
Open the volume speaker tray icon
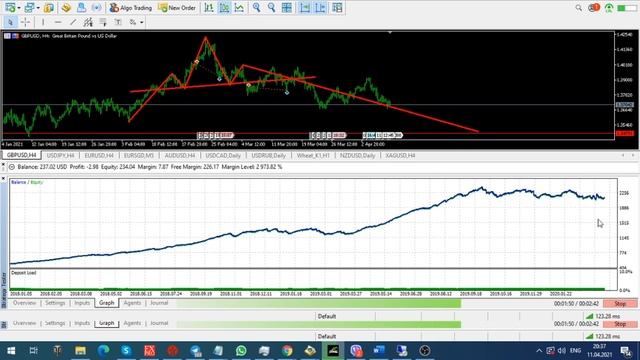tap(562, 351)
